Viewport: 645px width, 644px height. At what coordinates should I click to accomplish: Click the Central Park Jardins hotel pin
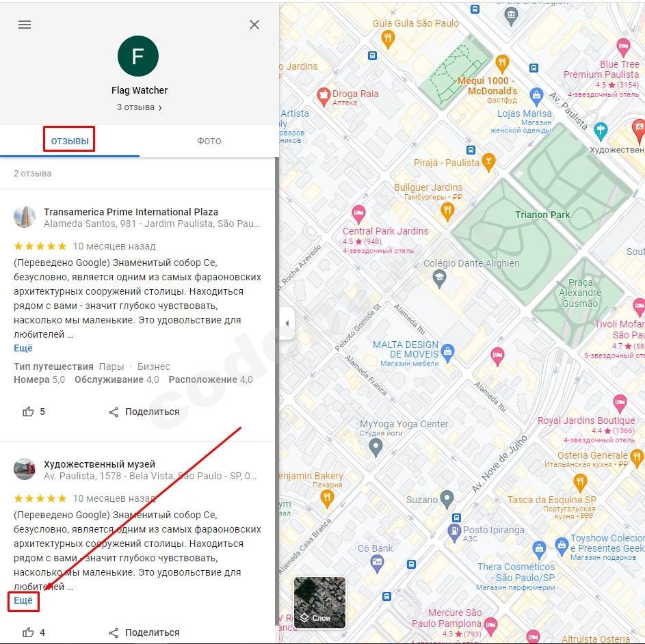[358, 214]
